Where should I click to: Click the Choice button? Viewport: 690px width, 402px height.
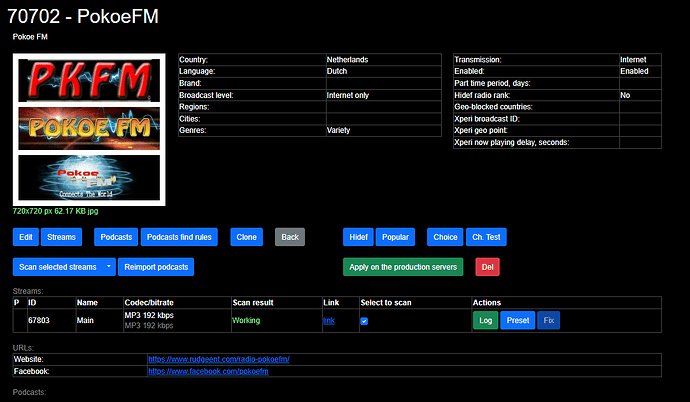[444, 237]
